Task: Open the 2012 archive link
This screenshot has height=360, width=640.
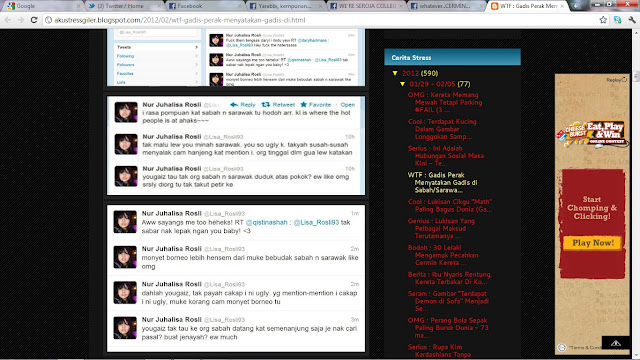Action: tap(410, 73)
